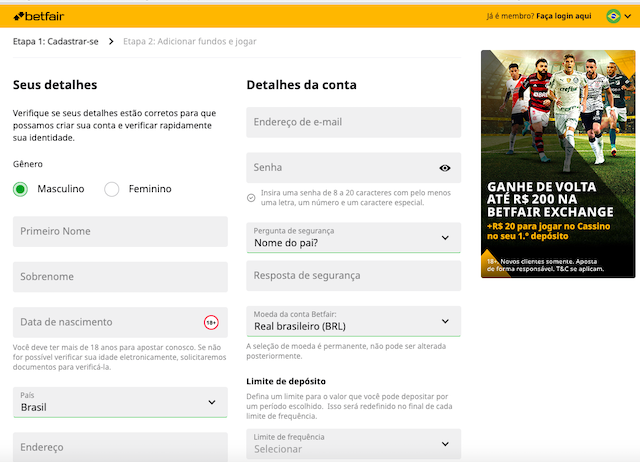Image resolution: width=640 pixels, height=462 pixels.
Task: Click the Betfair Exchange promo banner
Action: [558, 164]
